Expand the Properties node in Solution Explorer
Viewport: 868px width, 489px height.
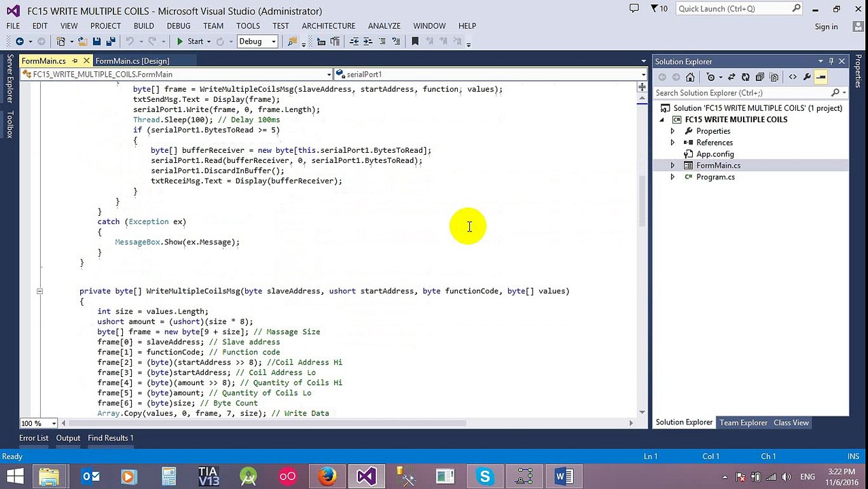tap(672, 131)
